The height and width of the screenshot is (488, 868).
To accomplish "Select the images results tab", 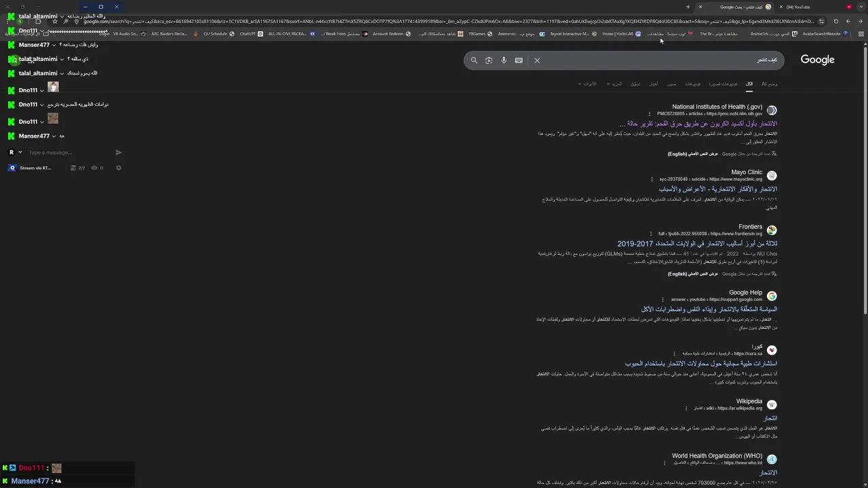I will pyautogui.click(x=671, y=84).
